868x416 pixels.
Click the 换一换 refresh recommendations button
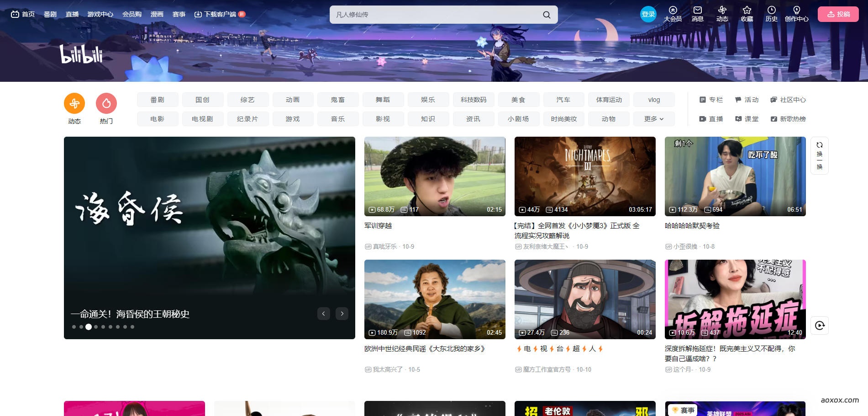tap(819, 155)
